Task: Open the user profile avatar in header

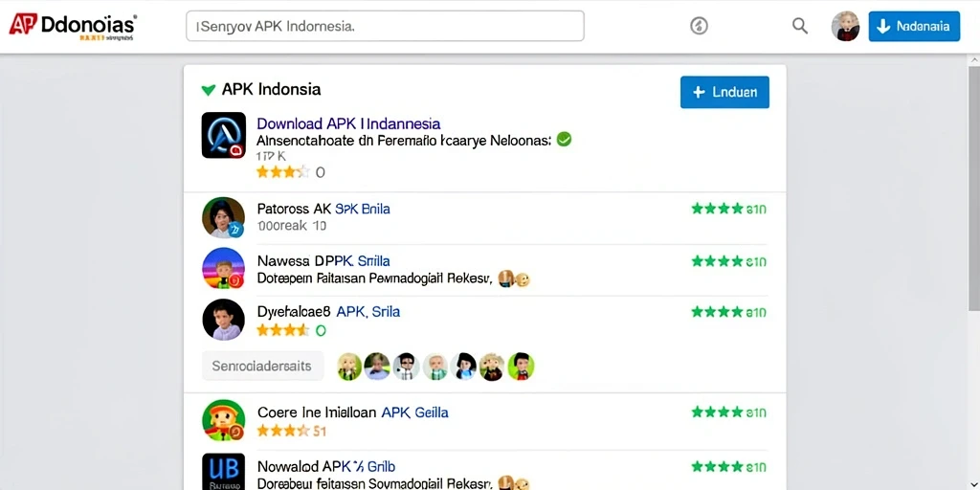Action: click(845, 26)
